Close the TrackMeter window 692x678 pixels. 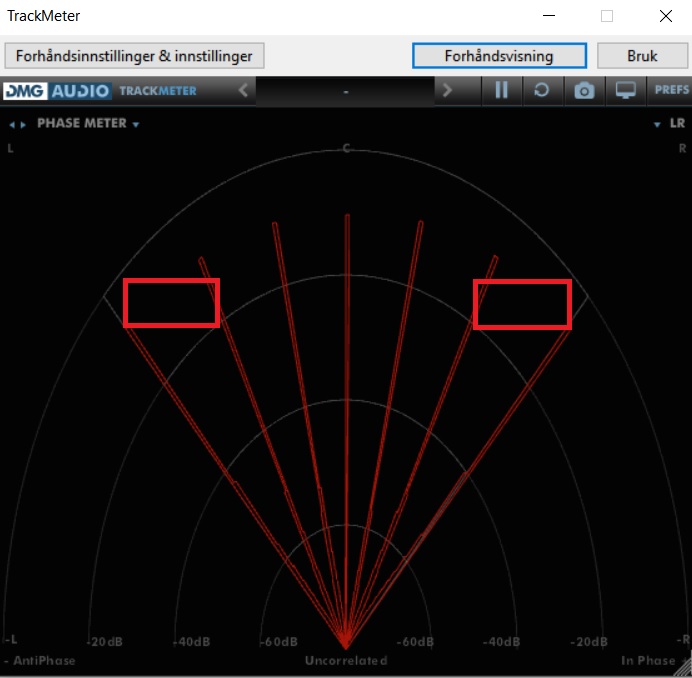[665, 16]
